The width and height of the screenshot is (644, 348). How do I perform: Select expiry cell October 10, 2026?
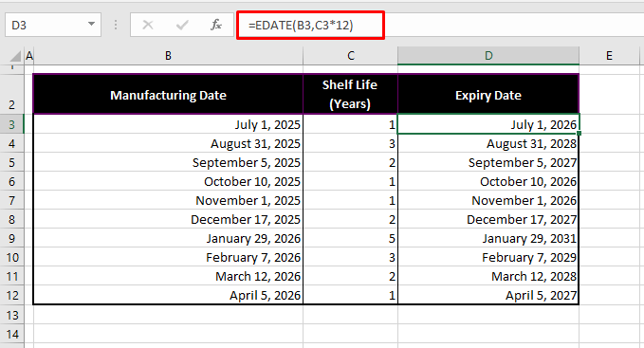coord(488,181)
